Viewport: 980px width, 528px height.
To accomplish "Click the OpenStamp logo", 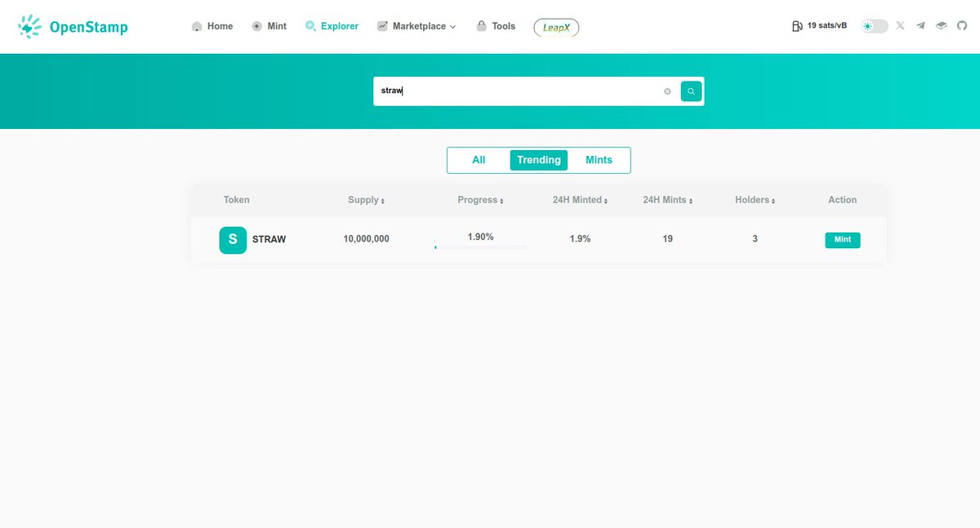I will 73,27.
